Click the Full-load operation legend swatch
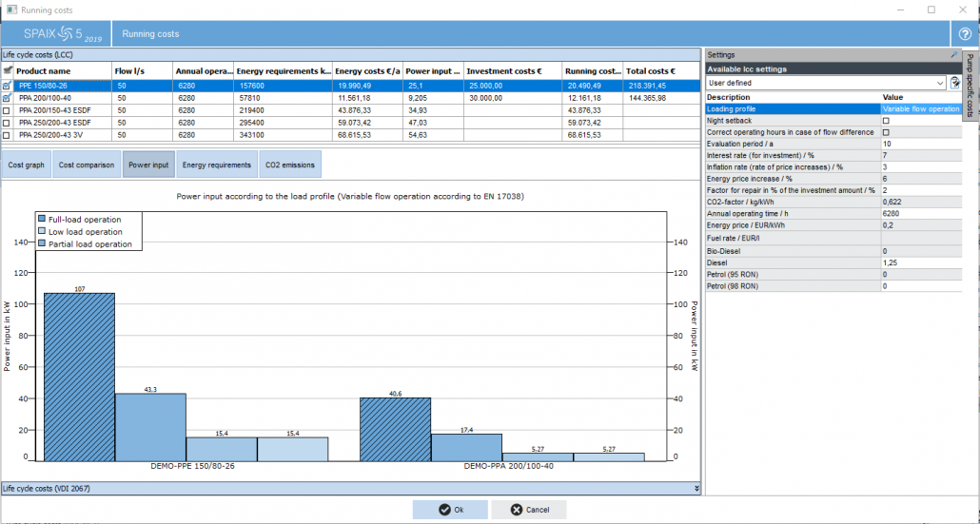 (42, 220)
